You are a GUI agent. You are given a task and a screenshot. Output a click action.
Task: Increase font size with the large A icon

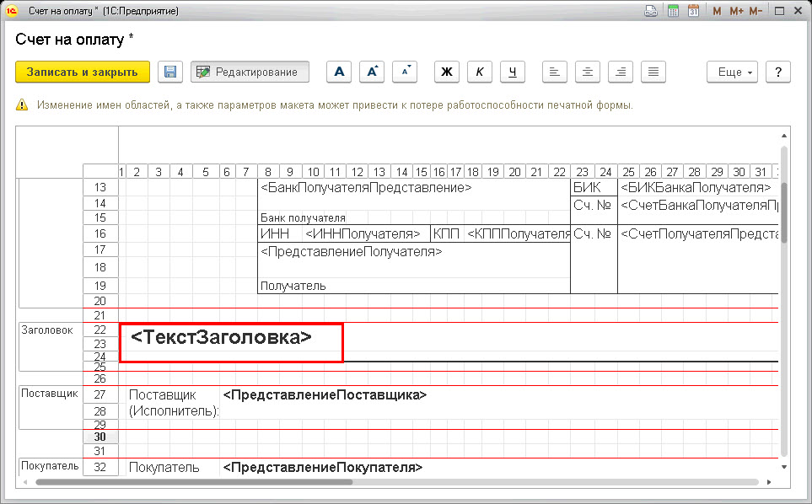(372, 72)
